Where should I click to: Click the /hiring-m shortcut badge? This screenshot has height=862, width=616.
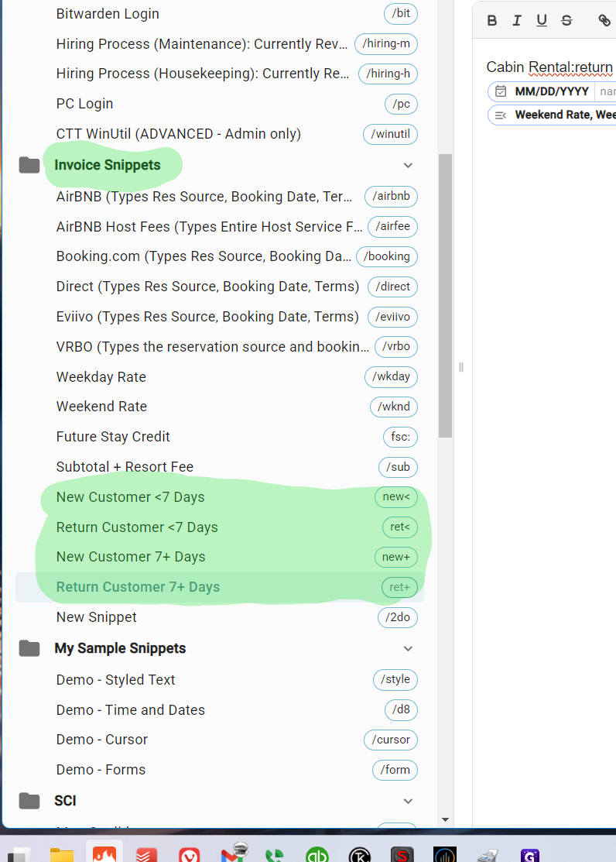pos(386,44)
